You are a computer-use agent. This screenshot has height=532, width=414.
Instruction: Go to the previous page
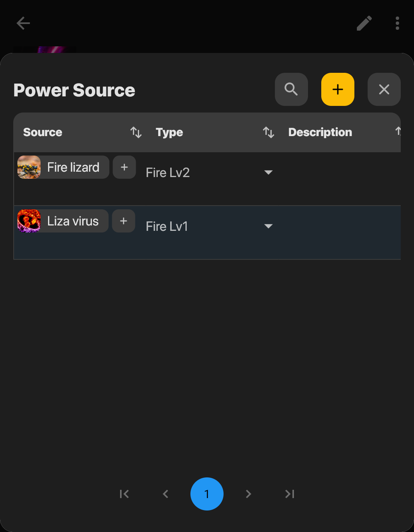pos(166,494)
